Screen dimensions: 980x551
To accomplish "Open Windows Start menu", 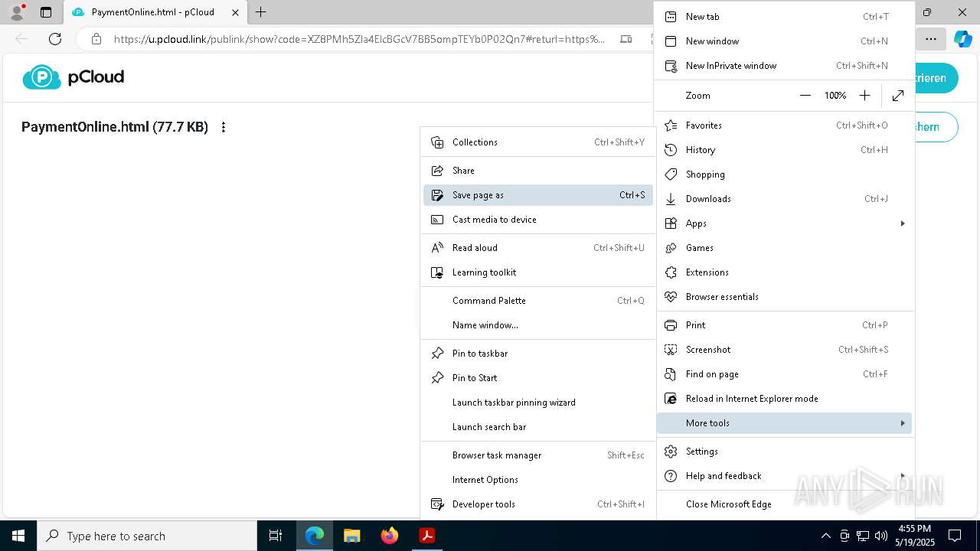I will 18,536.
